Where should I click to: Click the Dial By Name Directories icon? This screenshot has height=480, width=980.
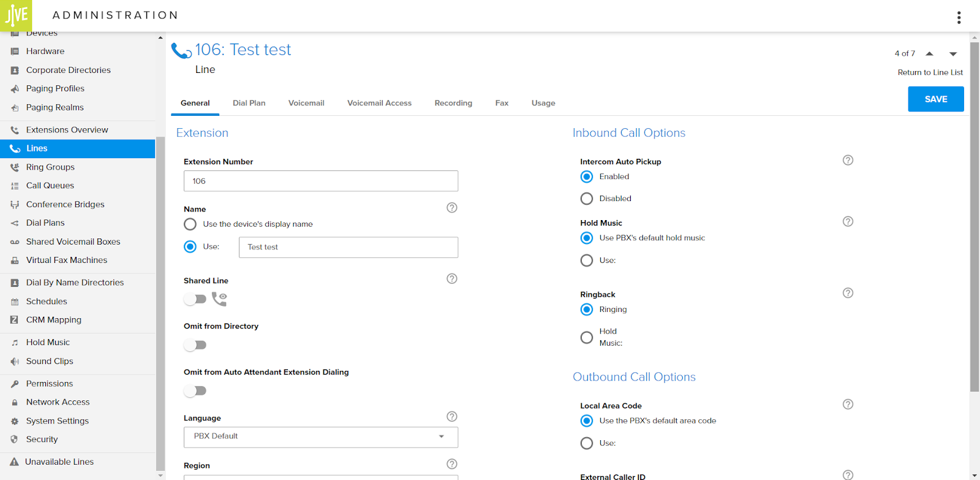(x=15, y=283)
